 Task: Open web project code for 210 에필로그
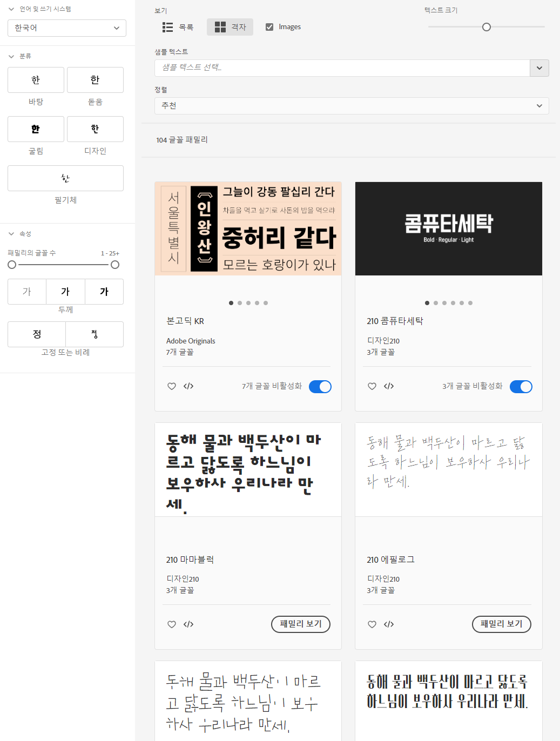click(x=389, y=624)
